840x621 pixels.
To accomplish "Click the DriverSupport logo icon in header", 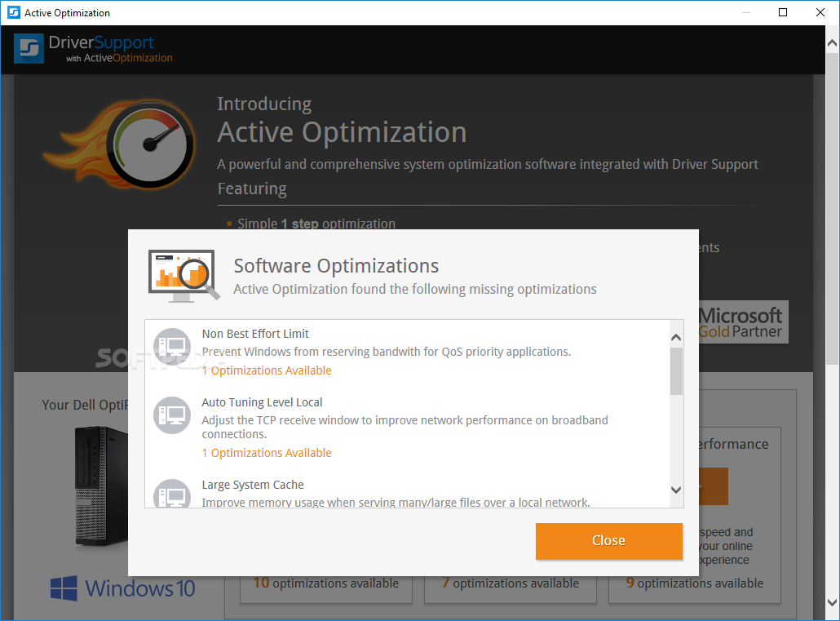I will [29, 49].
